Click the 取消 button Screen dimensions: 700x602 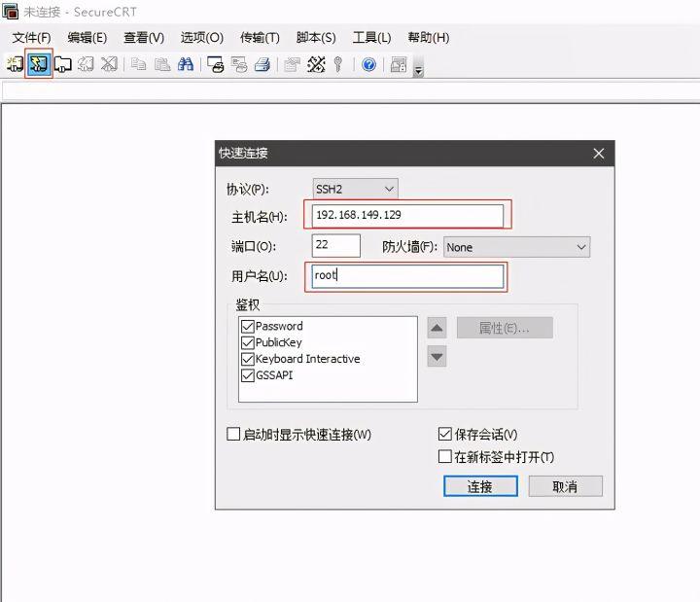(565, 486)
